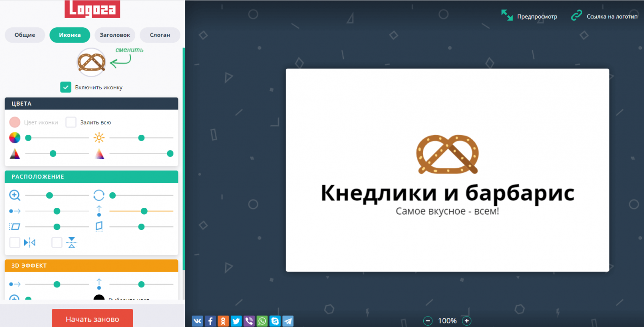Enable the "Залить всю" checkbox

(71, 122)
